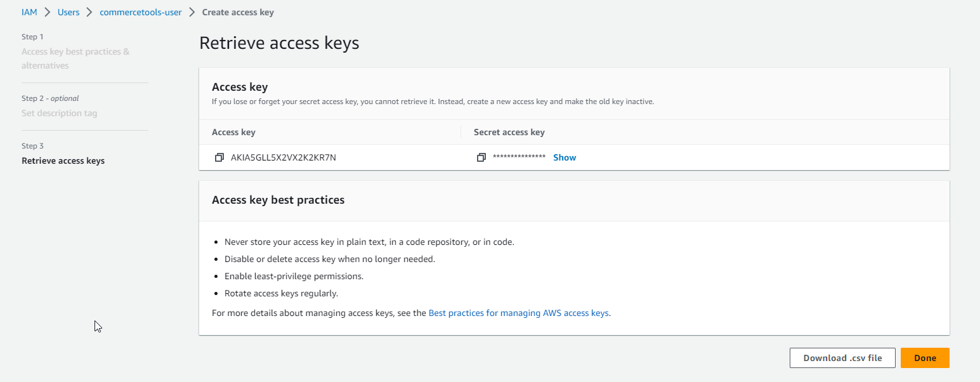
Task: Select Step 3 Retrieve access keys in sidebar
Action: (63, 161)
